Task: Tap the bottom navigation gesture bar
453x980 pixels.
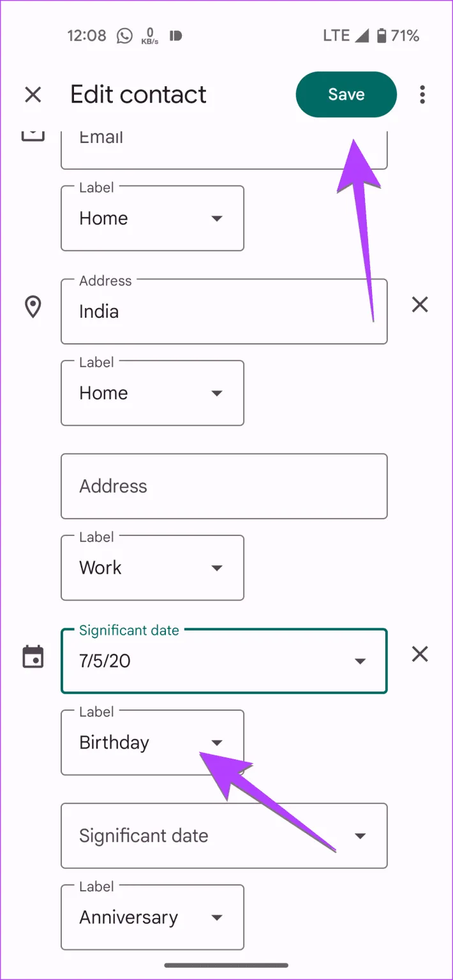Action: [x=226, y=965]
